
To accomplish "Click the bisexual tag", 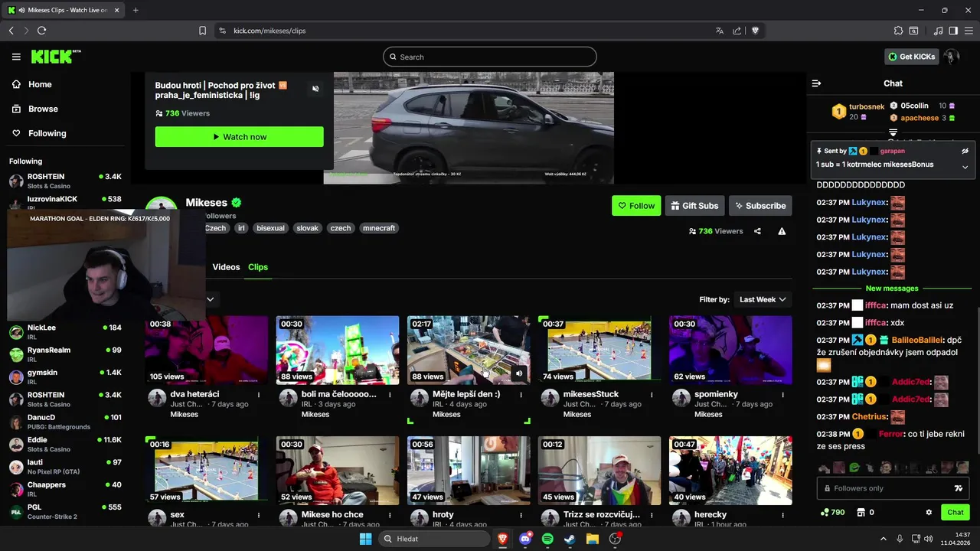I will click(270, 228).
